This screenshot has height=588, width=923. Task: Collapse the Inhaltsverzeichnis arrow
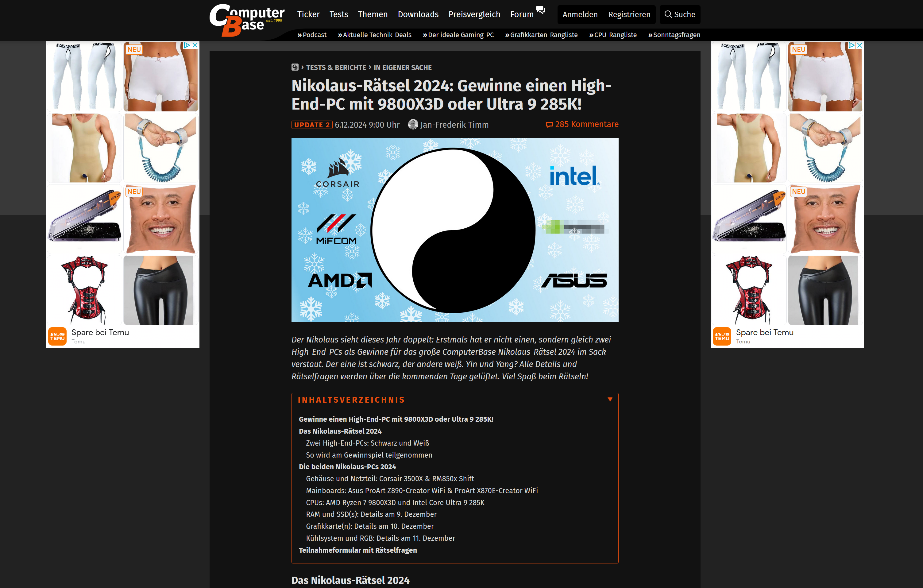[x=610, y=399]
